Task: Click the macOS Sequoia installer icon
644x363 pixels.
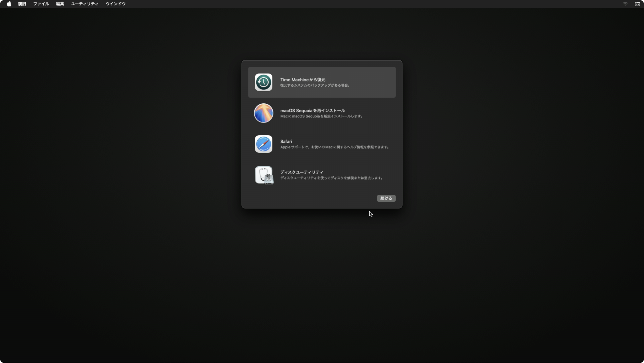Action: point(263,113)
